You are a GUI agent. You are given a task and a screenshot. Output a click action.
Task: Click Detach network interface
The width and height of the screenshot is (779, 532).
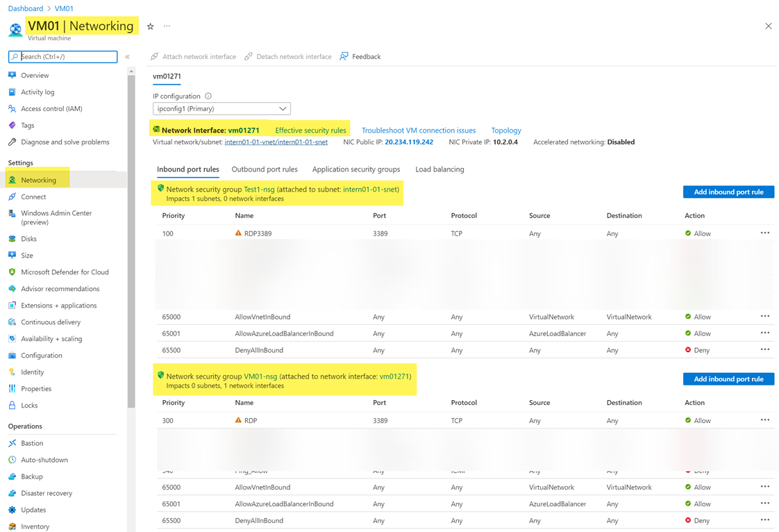287,57
